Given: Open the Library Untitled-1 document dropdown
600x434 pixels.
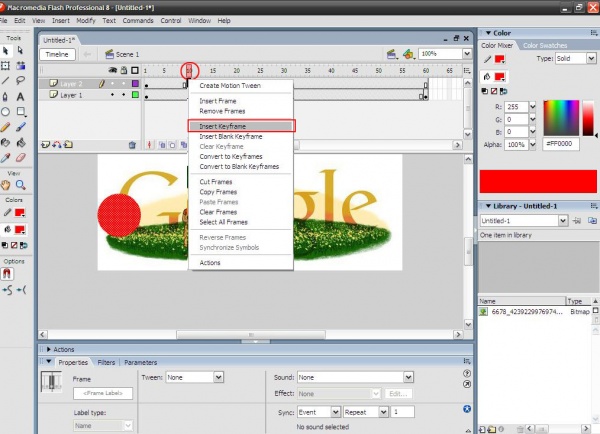Looking at the screenshot, I should pyautogui.click(x=562, y=221).
